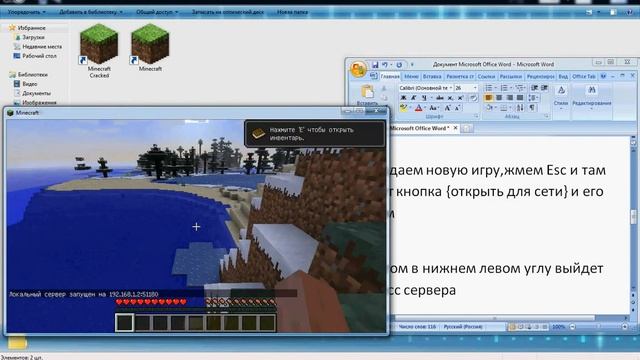Switch to the Ссылки ribbon tab
This screenshot has width=640, height=360.
click(x=486, y=76)
